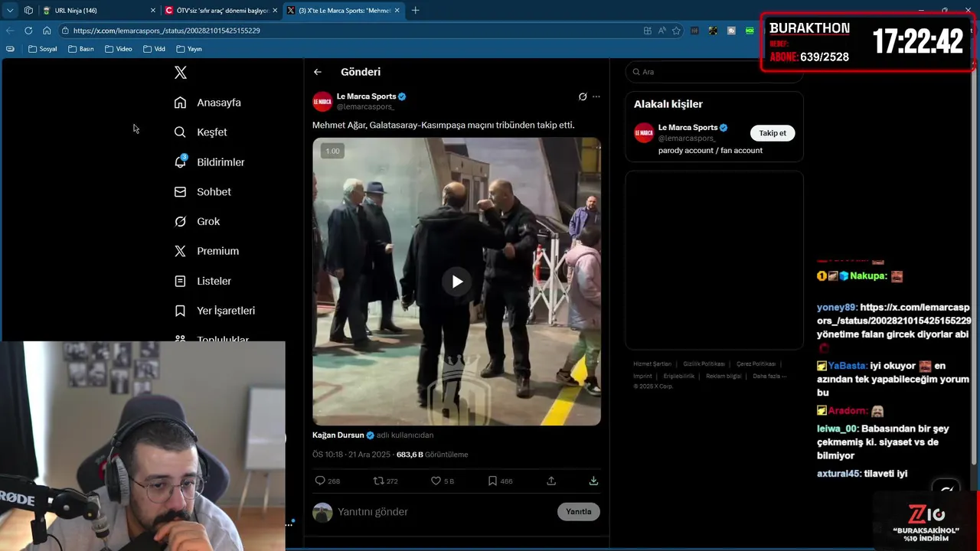
Task: Click the X logo in the sidebar
Action: (x=181, y=73)
